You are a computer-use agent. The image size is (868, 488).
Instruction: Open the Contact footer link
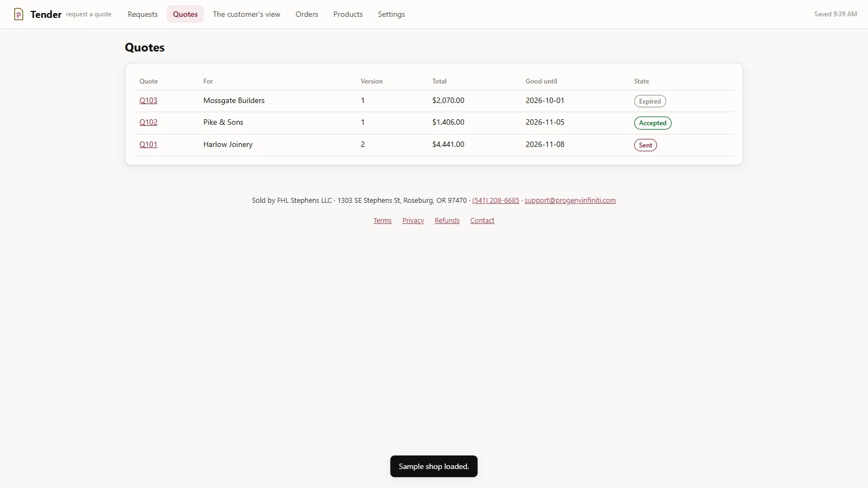[x=482, y=220]
